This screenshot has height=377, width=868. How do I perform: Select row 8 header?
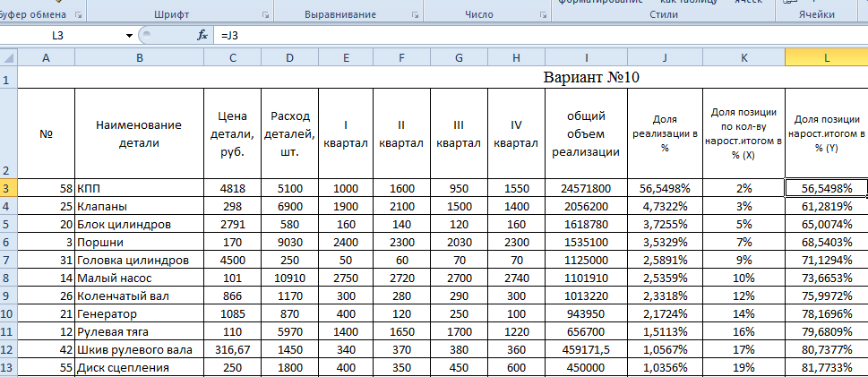pos(9,278)
